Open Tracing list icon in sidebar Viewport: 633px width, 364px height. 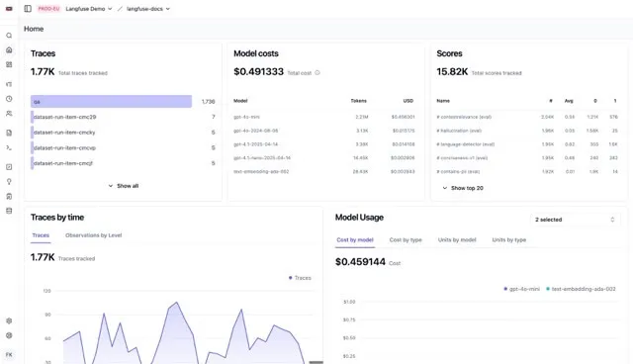click(x=9, y=84)
